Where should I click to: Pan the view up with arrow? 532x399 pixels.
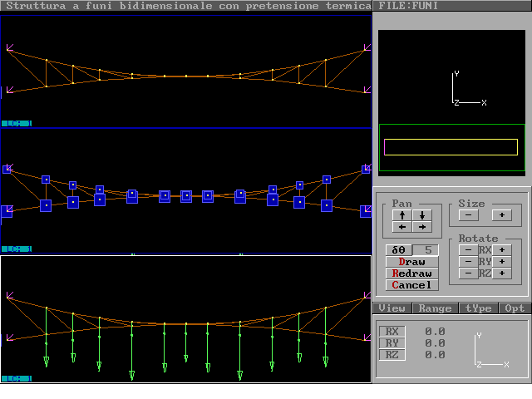(402, 215)
